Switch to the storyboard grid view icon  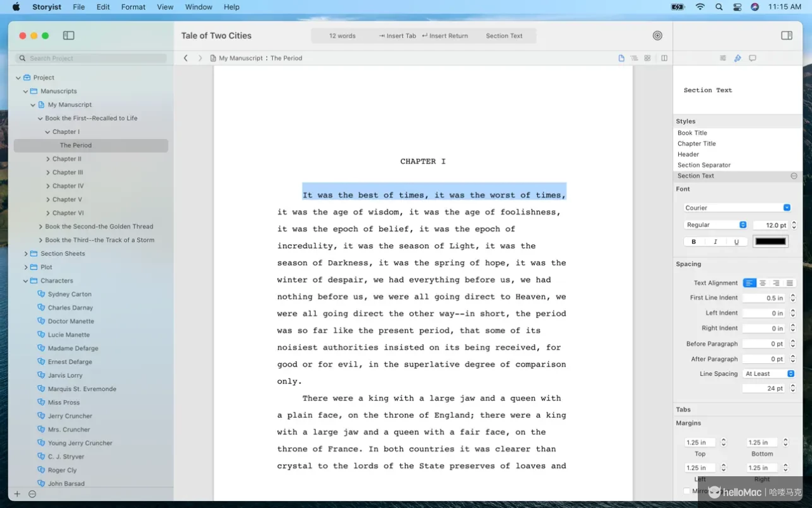pos(648,58)
